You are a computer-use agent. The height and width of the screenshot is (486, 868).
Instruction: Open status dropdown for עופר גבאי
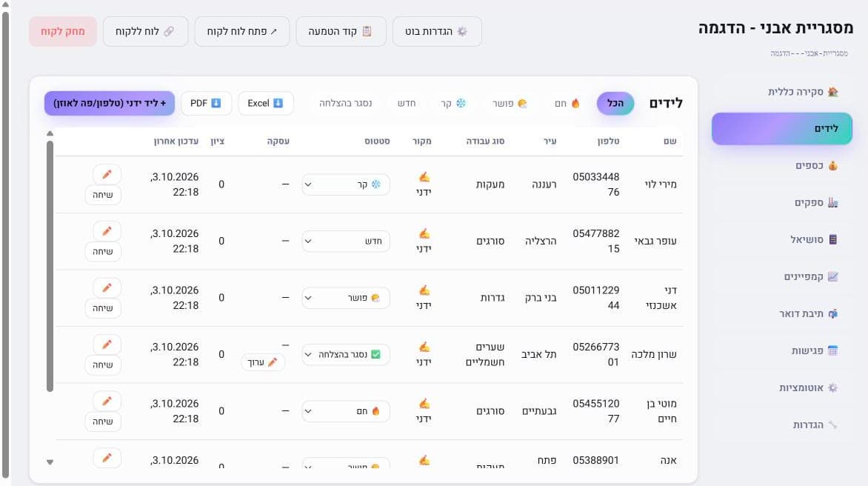click(345, 242)
